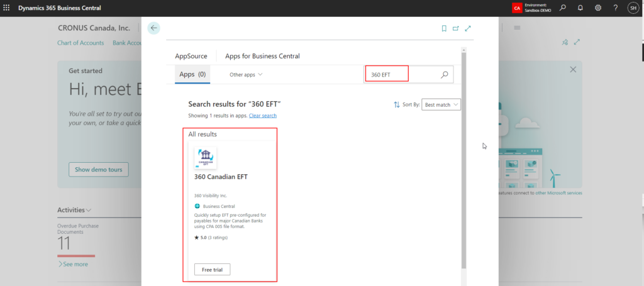Open the search magnifier in top bar
644x286 pixels.
click(563, 8)
